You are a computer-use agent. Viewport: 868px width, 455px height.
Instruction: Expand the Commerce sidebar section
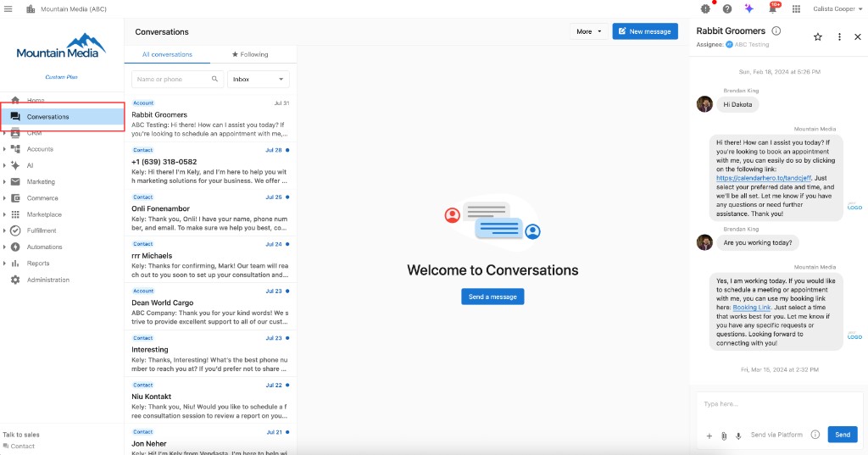4,198
